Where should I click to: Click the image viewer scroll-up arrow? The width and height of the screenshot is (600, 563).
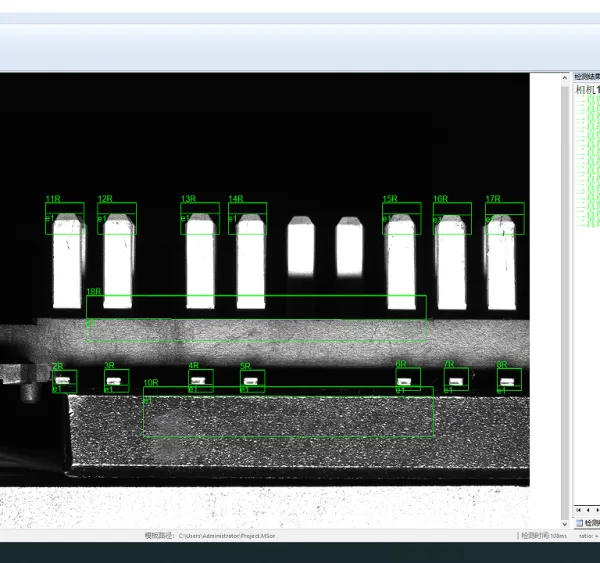pyautogui.click(x=565, y=78)
